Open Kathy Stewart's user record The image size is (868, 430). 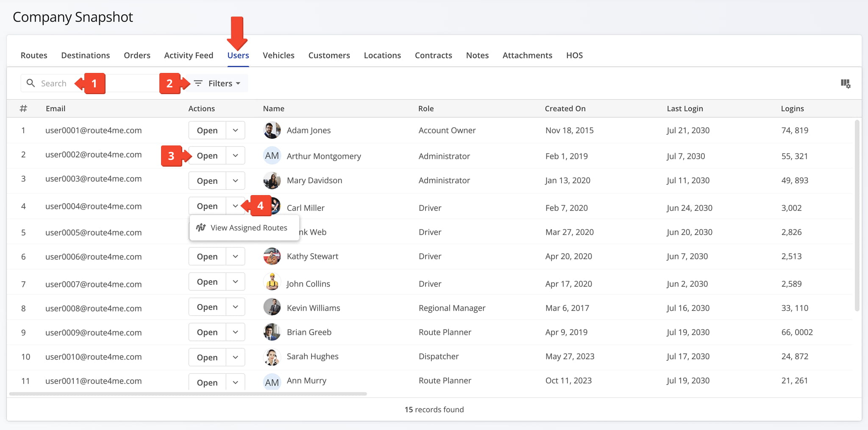tap(207, 257)
